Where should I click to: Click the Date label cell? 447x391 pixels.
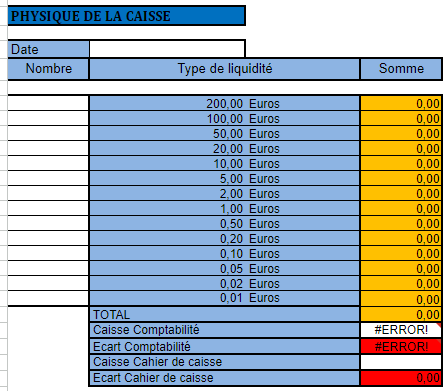pos(48,49)
